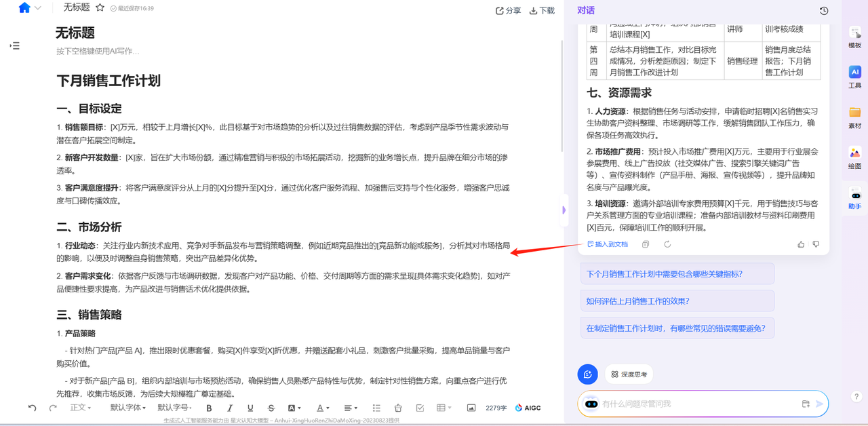Star the document as favorite
This screenshot has width=868, height=426.
click(100, 8)
